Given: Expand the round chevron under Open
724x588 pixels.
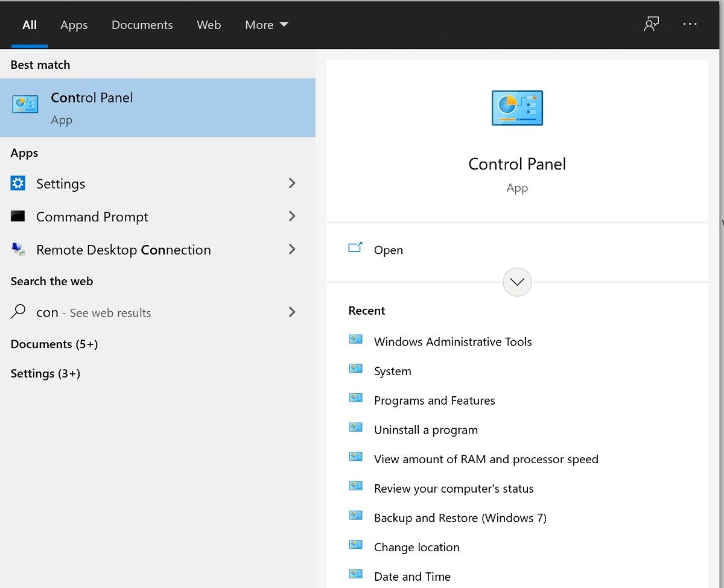Looking at the screenshot, I should click(x=517, y=282).
